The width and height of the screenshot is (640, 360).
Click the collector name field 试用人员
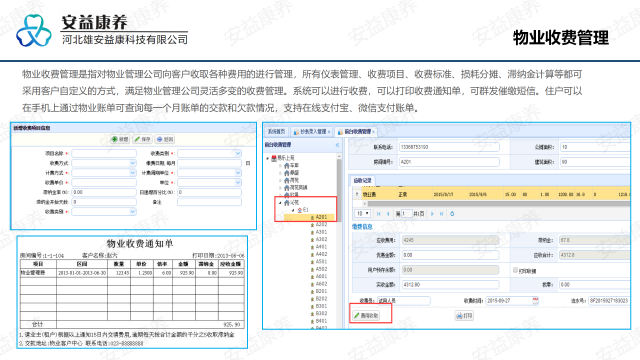pyautogui.click(x=403, y=300)
